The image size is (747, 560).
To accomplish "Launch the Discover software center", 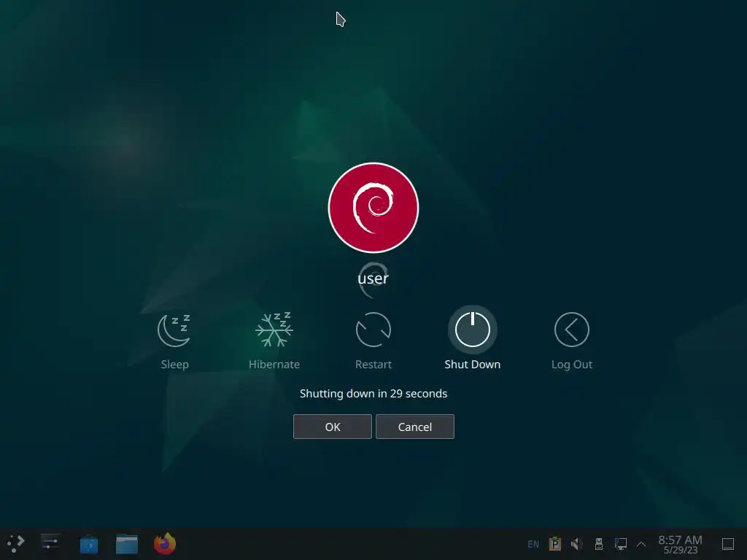I will coord(88,544).
